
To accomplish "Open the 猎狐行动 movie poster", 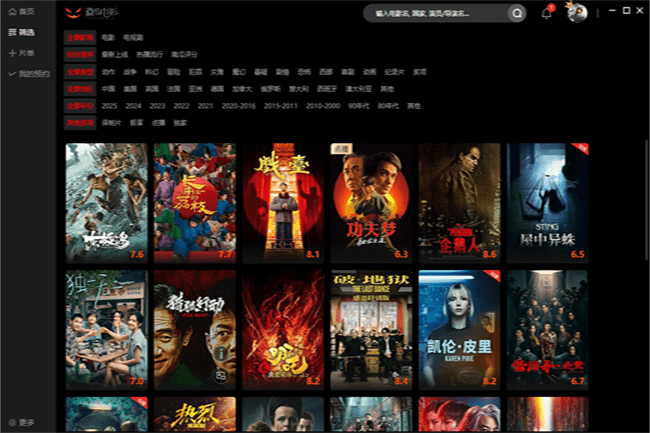I will pos(195,330).
